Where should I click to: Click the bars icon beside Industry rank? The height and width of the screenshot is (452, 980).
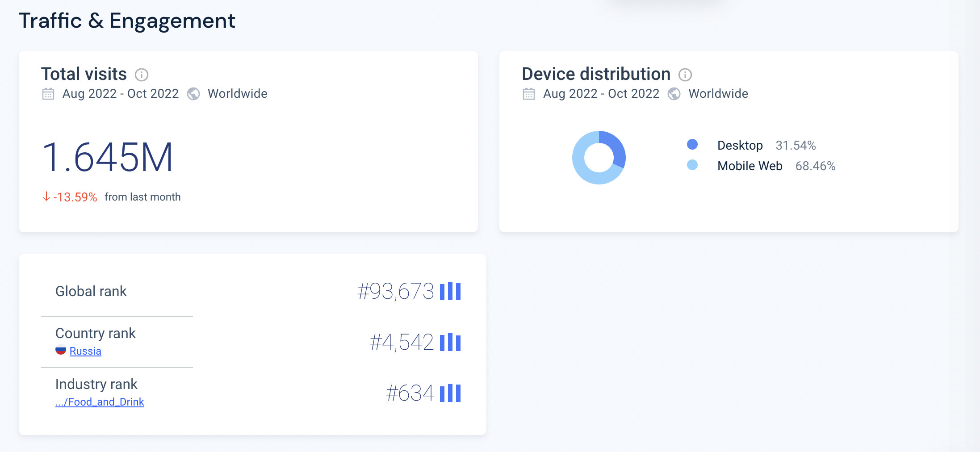450,393
